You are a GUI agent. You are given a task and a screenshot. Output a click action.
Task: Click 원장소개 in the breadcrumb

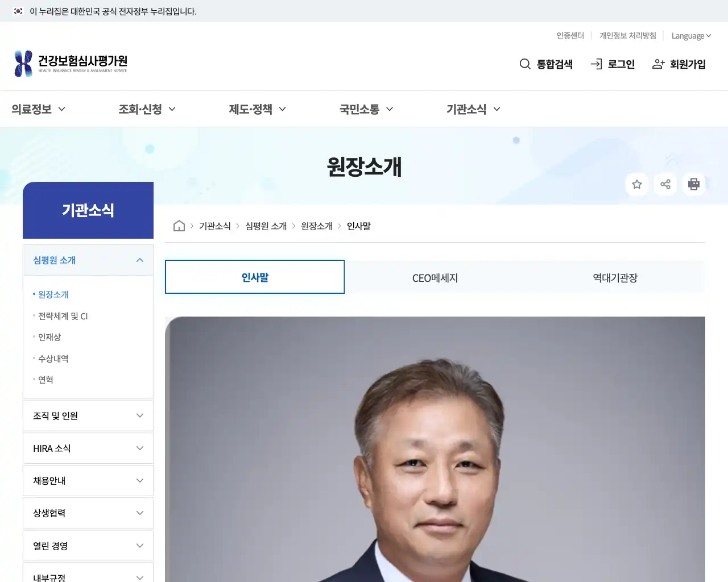point(317,226)
